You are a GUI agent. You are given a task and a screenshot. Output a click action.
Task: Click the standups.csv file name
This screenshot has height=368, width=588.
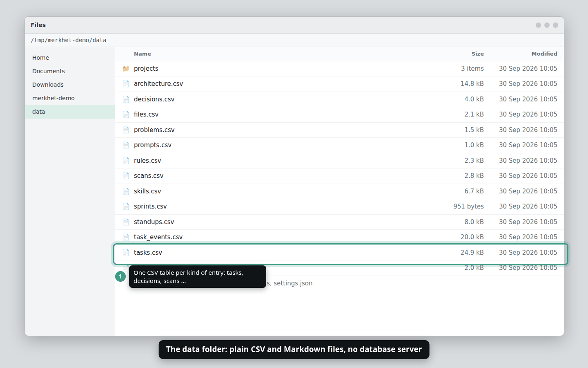pos(154,222)
